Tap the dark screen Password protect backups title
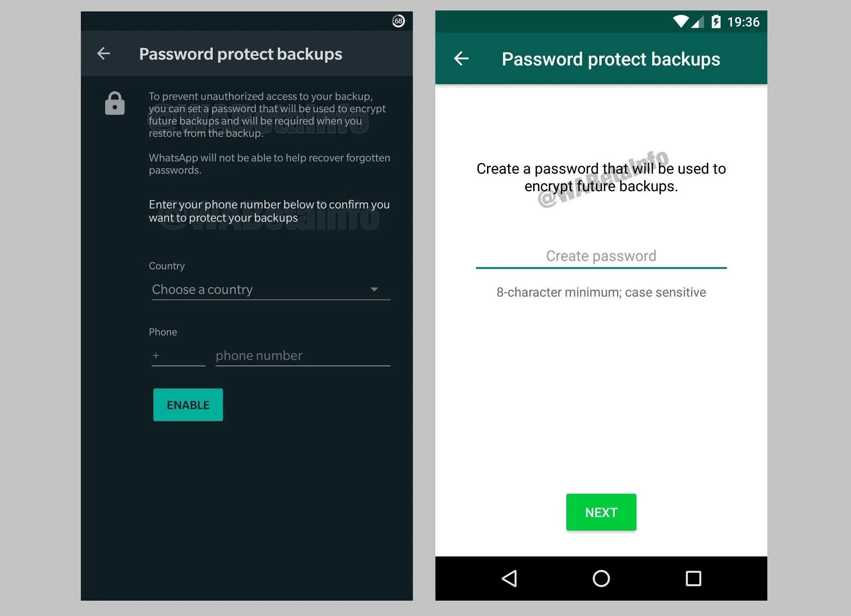The image size is (851, 616). 241,54
